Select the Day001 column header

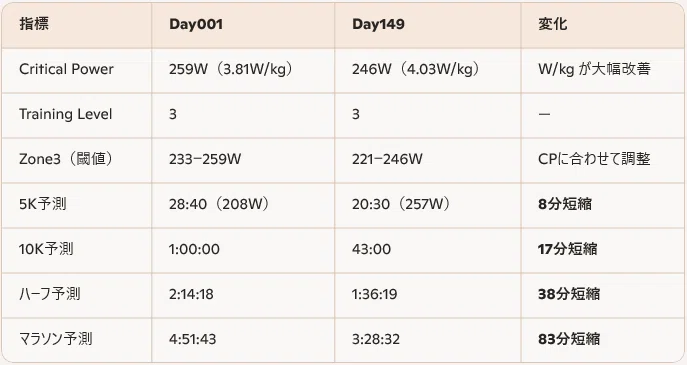pyautogui.click(x=196, y=24)
